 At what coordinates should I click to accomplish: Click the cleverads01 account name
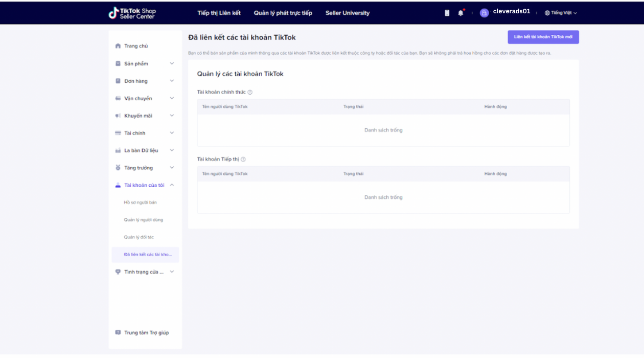[512, 11]
